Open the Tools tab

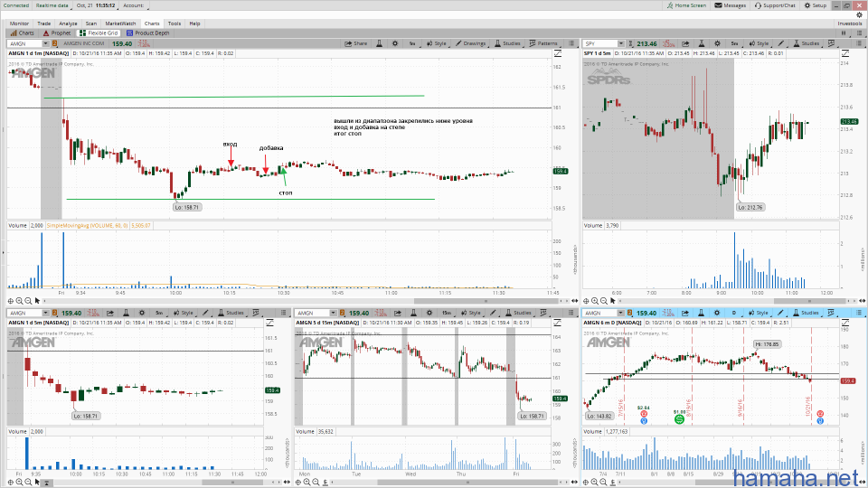175,23
